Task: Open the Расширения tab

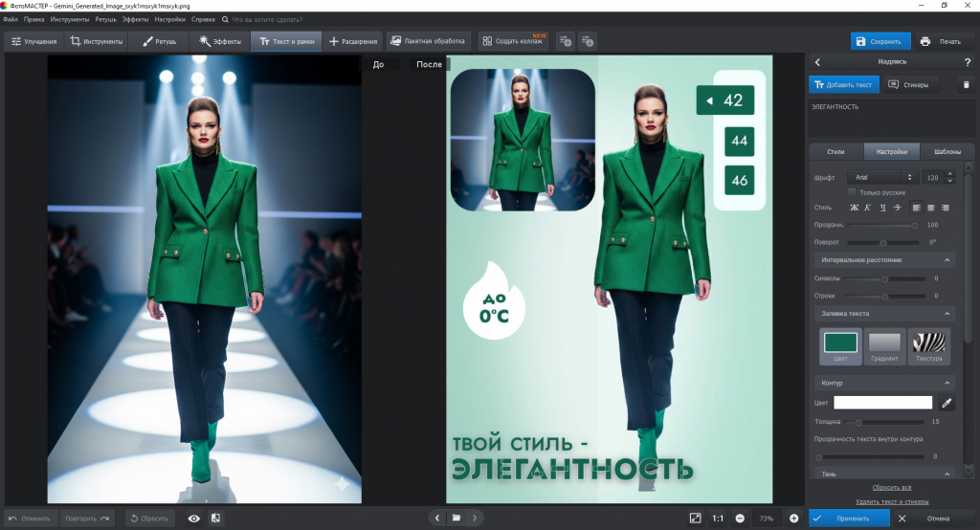Action: tap(353, 41)
